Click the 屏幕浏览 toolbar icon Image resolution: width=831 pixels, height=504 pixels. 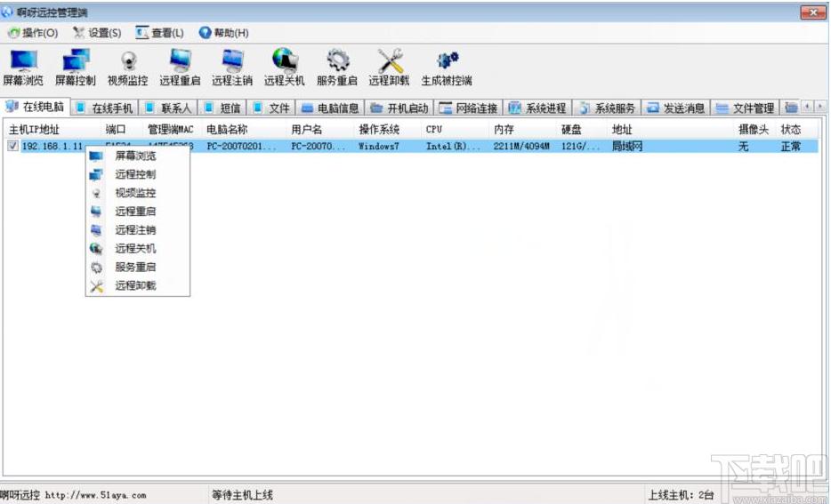click(x=23, y=68)
